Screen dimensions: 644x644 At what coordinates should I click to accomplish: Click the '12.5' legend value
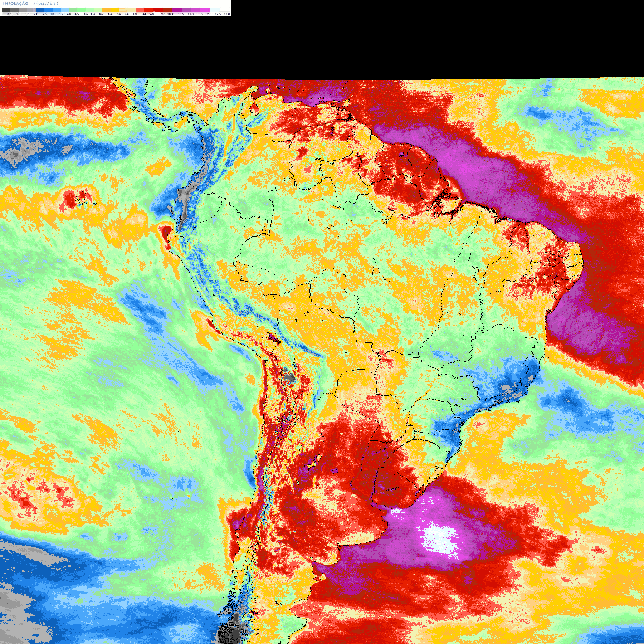point(218,14)
